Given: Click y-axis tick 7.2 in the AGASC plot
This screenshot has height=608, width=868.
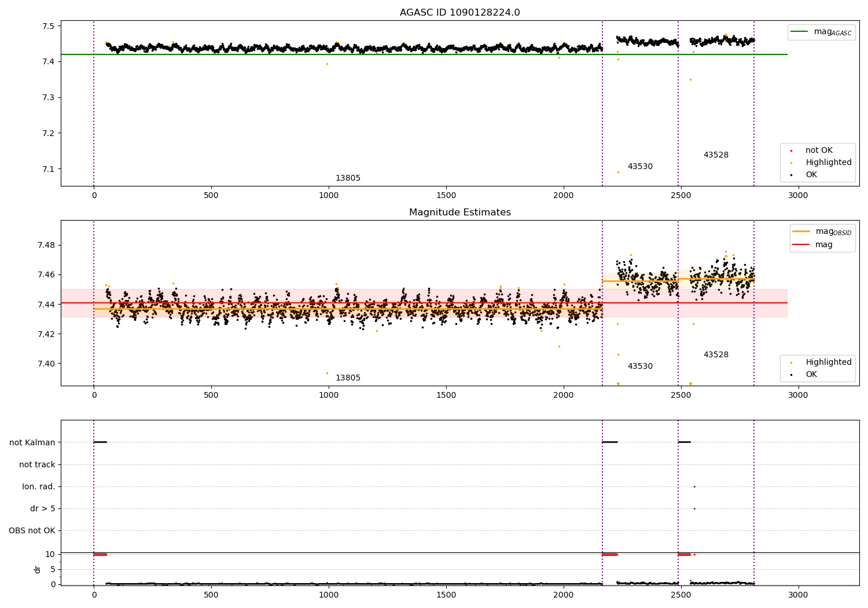Looking at the screenshot, I should tap(48, 134).
